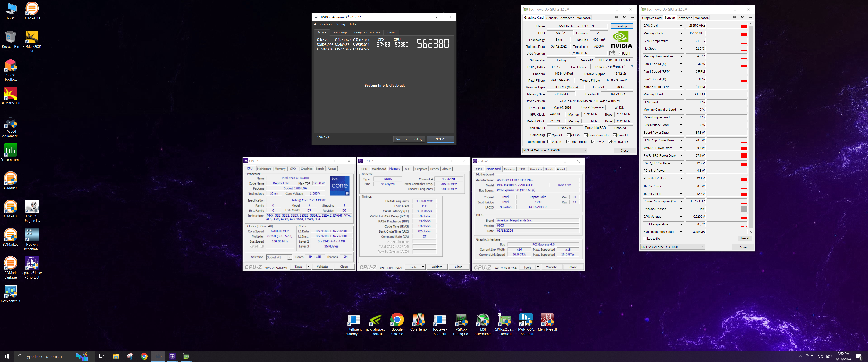The width and height of the screenshot is (868, 362).
Task: Select the Ghost Toolbox desktop icon
Action: click(10, 70)
